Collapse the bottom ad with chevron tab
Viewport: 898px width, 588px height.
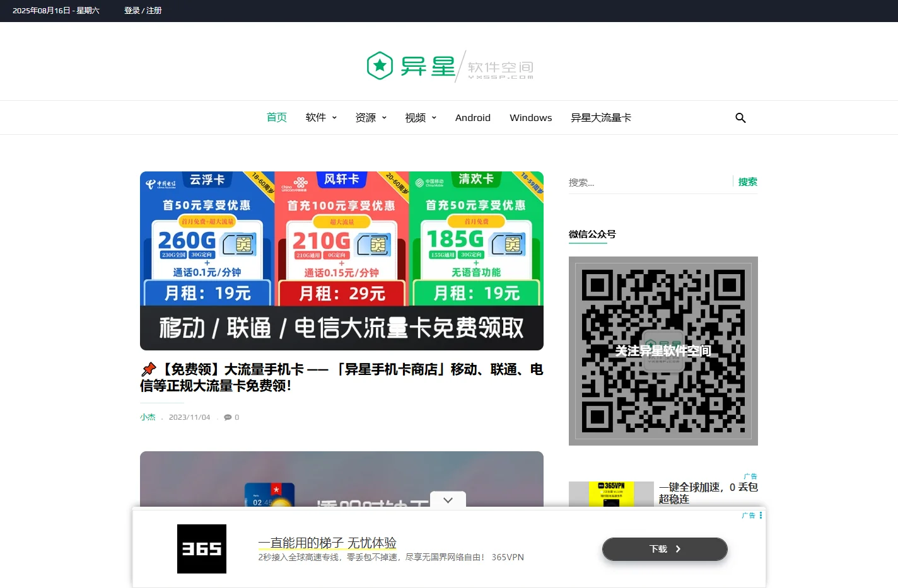(448, 500)
